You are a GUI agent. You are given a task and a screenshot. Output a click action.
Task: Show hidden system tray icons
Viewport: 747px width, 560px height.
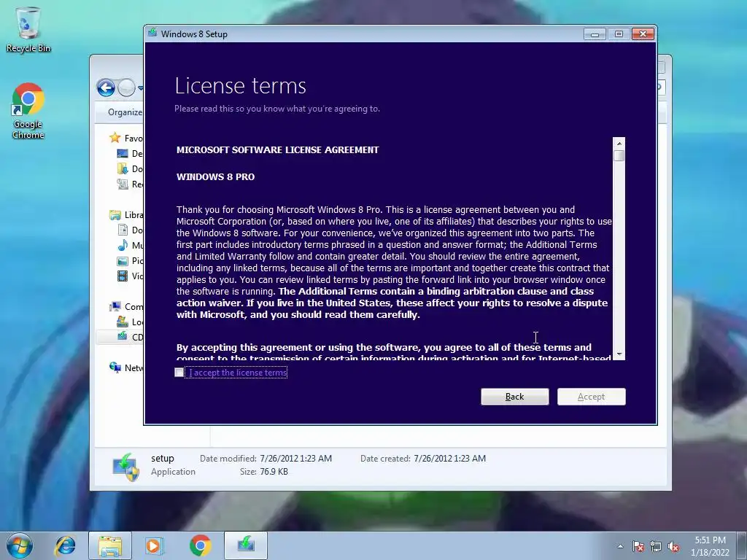pos(620,546)
